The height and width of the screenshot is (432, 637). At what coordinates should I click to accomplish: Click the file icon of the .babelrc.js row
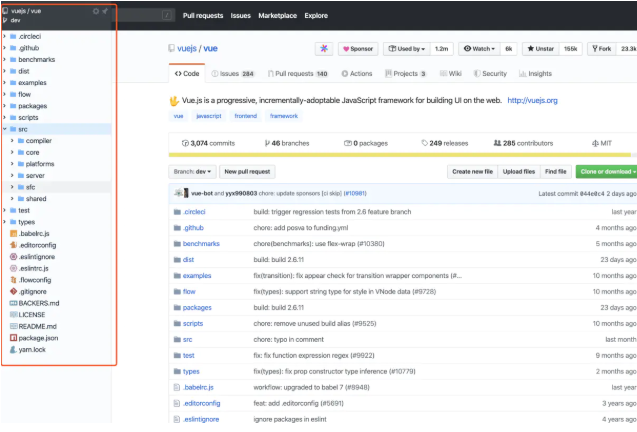tap(177, 387)
